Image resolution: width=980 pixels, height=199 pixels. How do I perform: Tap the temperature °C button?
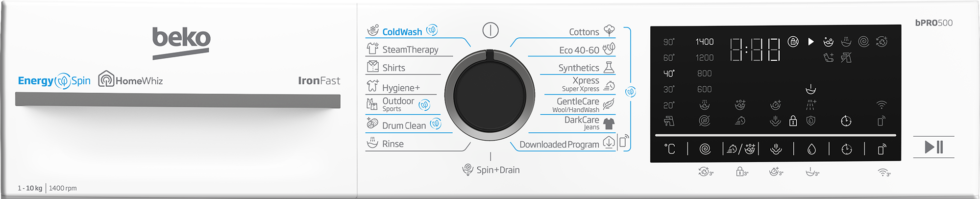(670, 149)
